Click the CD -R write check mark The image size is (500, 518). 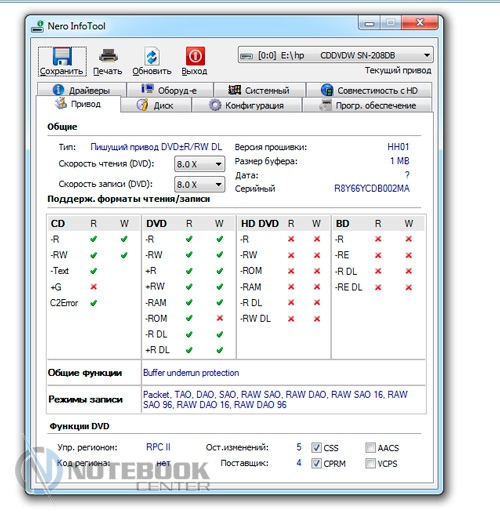[124, 239]
